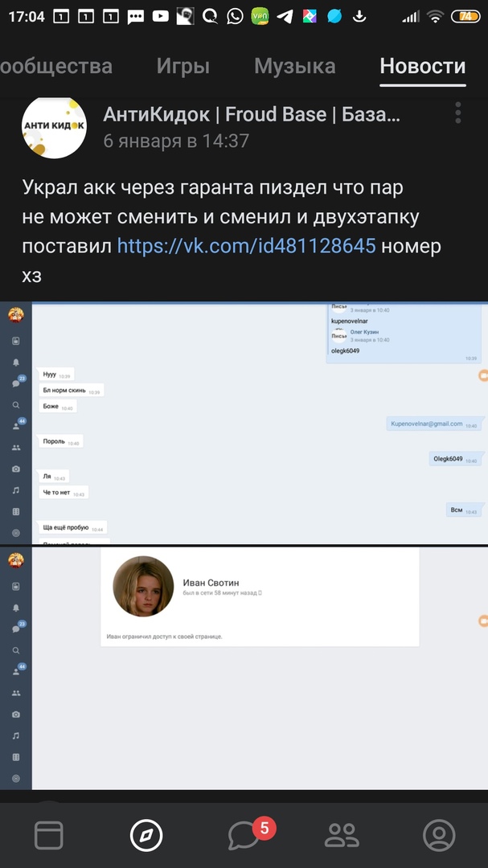Open the three-dot post options menu
This screenshot has width=488, height=868.
(457, 113)
